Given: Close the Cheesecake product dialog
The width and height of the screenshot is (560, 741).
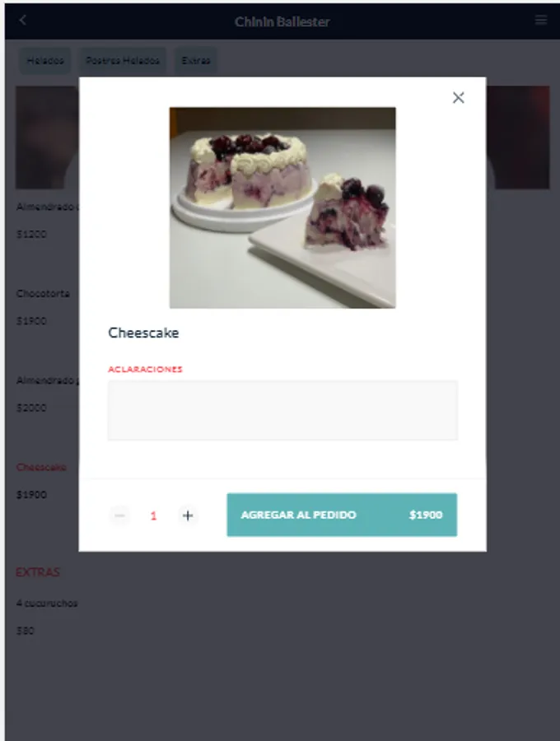Looking at the screenshot, I should (x=458, y=98).
